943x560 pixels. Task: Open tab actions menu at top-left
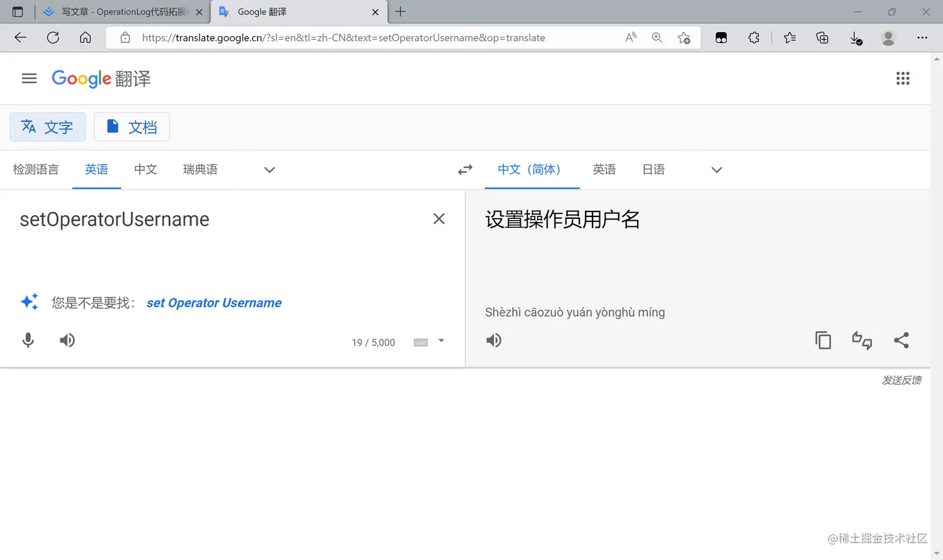click(17, 12)
